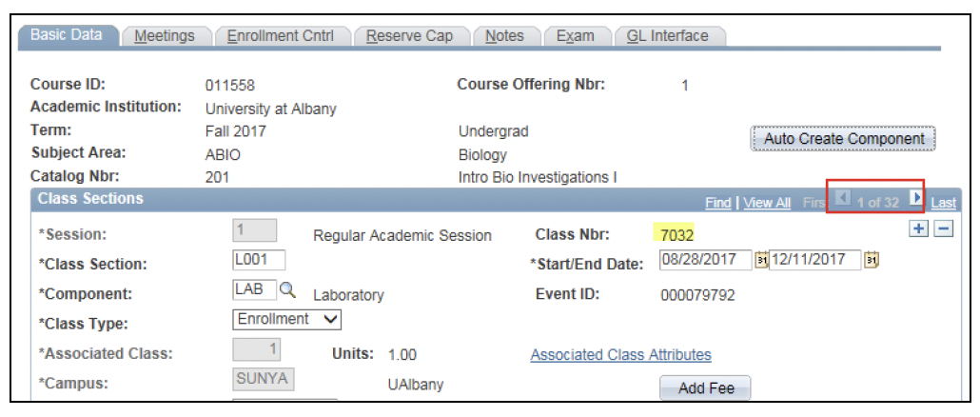The width and height of the screenshot is (980, 417).
Task: Click the Component lookup magnifier icon
Action: pos(287,289)
